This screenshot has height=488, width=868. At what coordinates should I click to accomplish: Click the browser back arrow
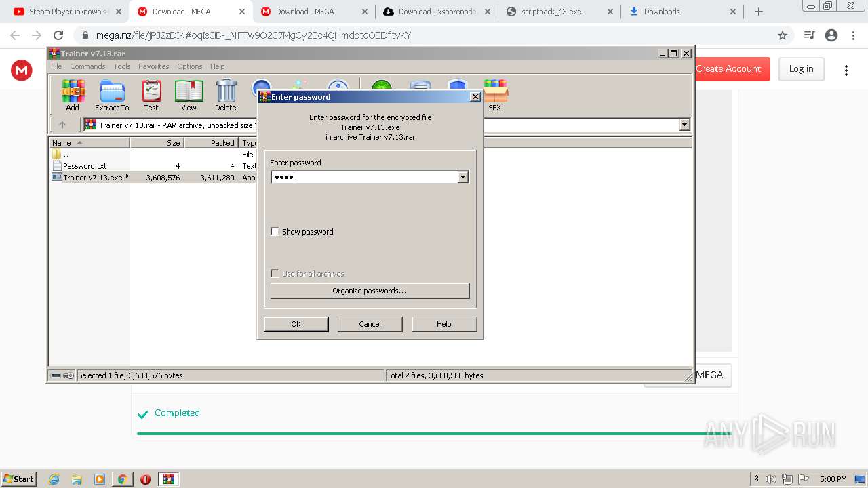pyautogui.click(x=15, y=35)
